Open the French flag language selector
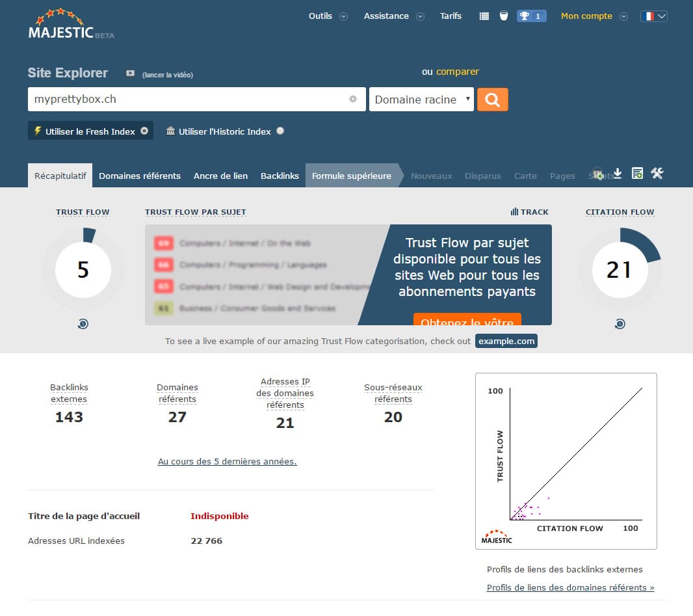Viewport: 693px width, 616px height. tap(653, 16)
